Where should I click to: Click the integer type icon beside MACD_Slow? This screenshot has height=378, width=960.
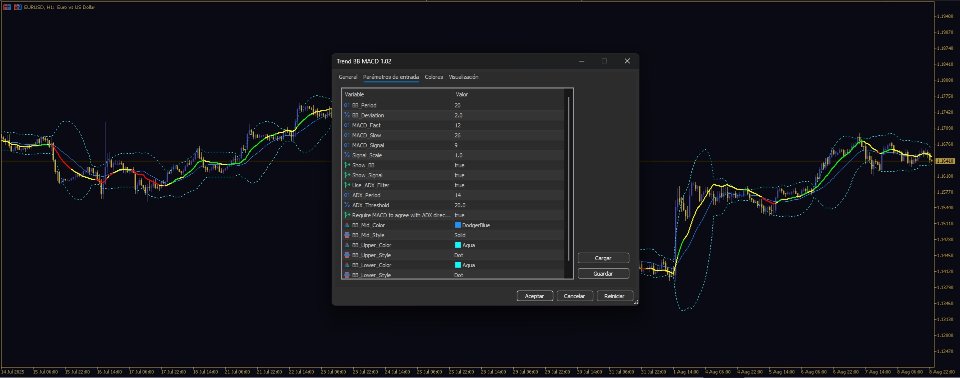[347, 135]
